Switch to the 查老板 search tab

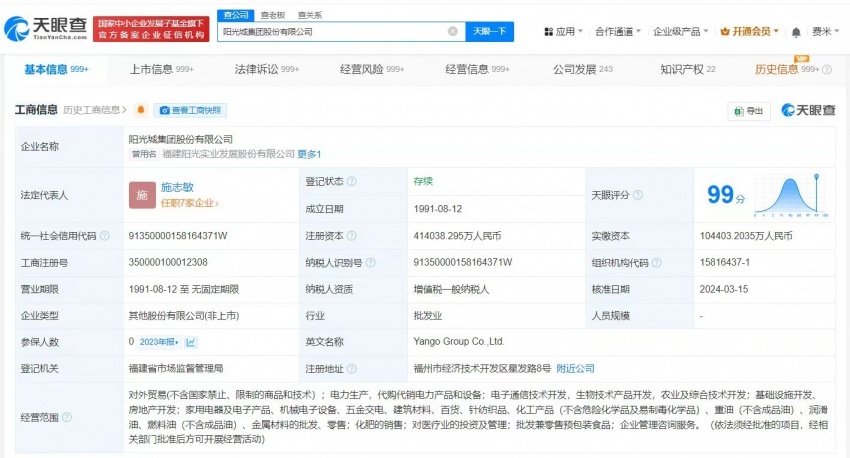[273, 15]
